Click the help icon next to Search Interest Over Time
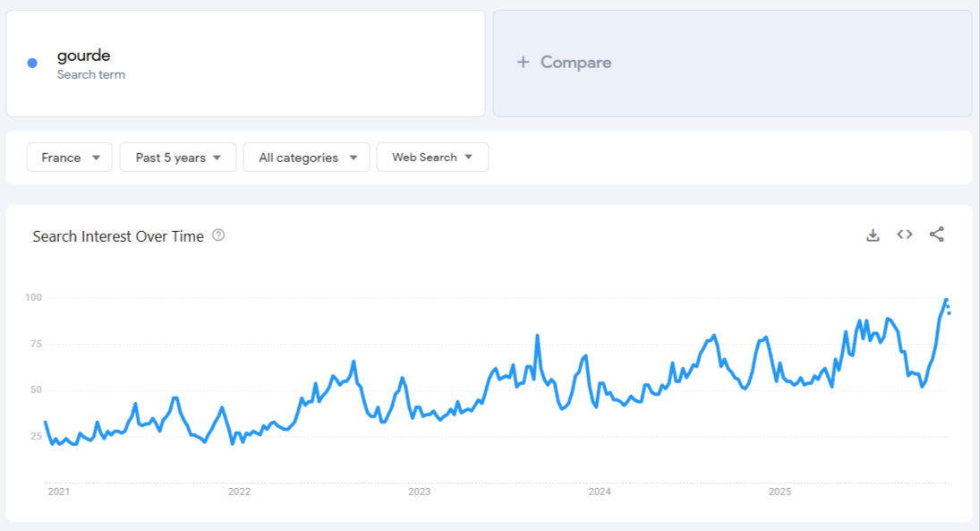Viewport: 980px width, 531px height. [218, 235]
